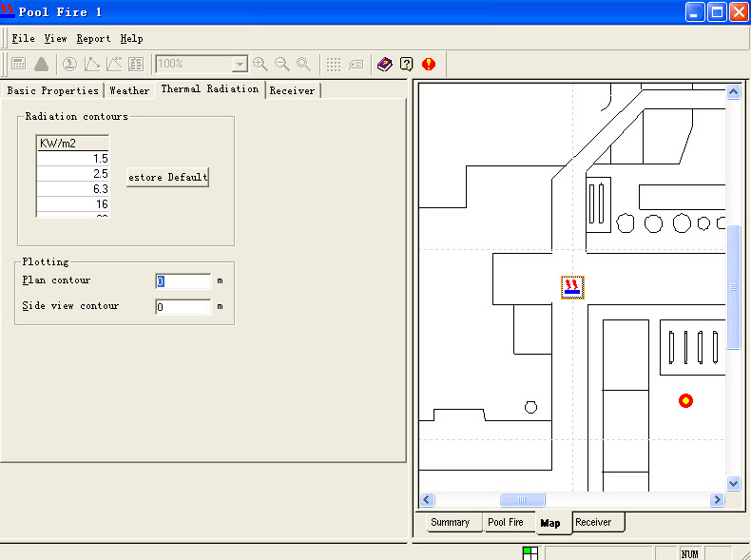Select the 1.5 radiation contour cell
The height and width of the screenshot is (560, 751).
[73, 159]
